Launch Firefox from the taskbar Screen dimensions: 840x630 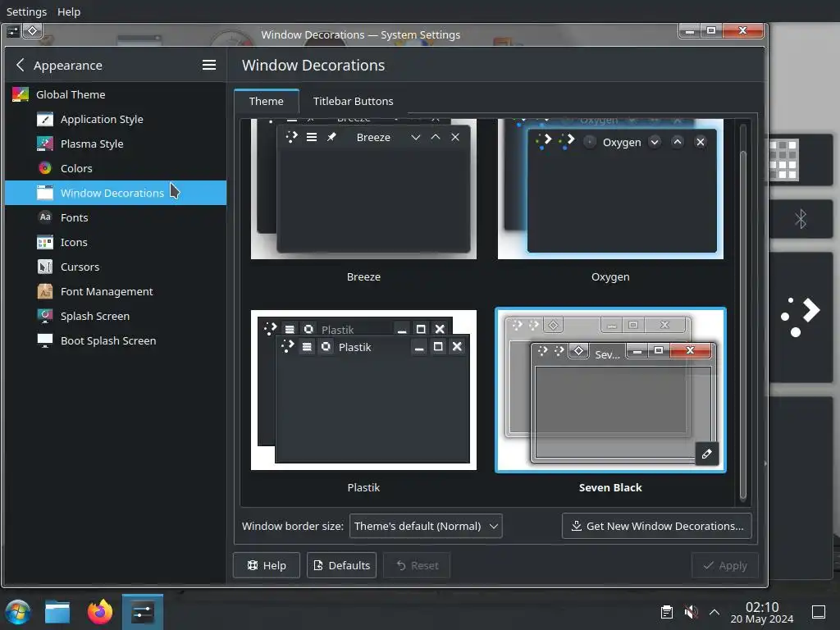pos(100,612)
